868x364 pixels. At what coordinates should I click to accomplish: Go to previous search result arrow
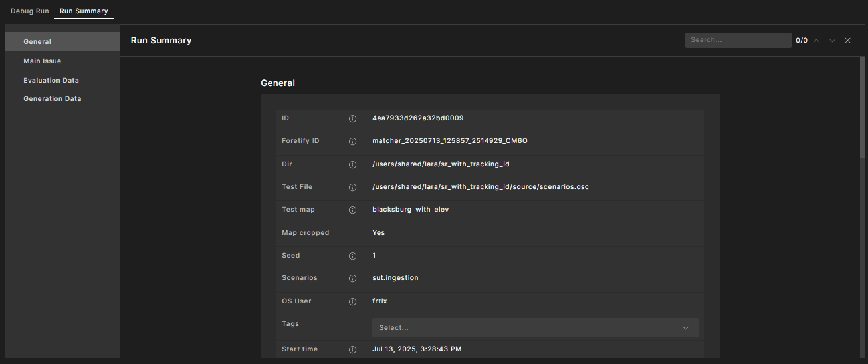tap(817, 41)
